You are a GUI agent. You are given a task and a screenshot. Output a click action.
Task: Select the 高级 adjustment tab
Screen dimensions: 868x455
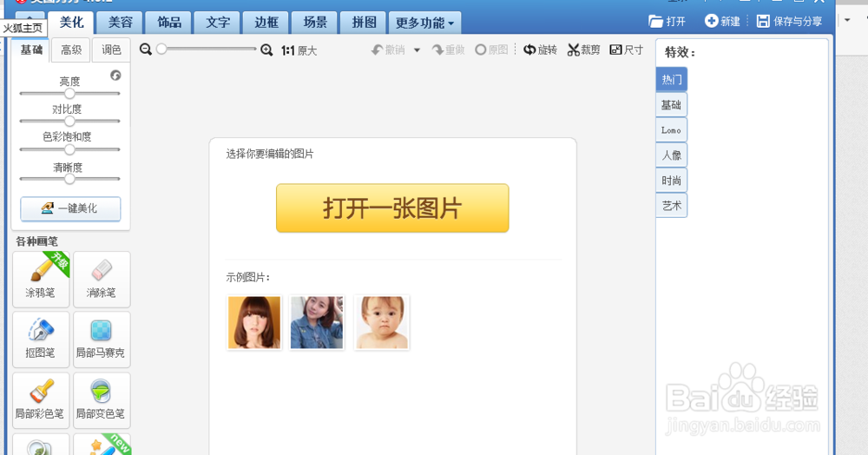[x=71, y=49]
